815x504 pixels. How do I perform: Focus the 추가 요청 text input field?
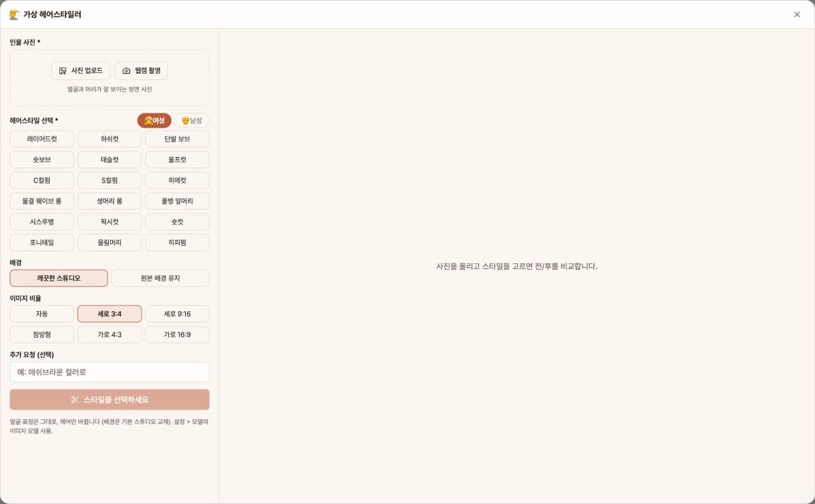tap(110, 372)
